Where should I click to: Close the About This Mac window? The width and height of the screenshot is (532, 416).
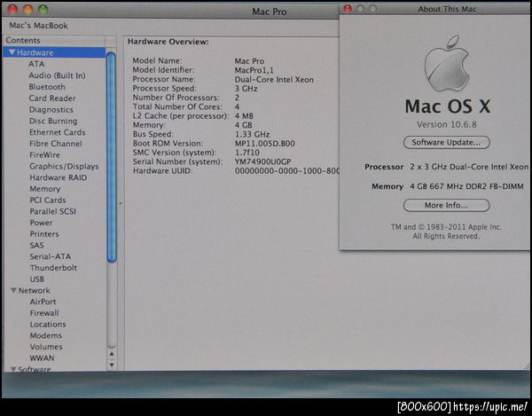pos(347,9)
